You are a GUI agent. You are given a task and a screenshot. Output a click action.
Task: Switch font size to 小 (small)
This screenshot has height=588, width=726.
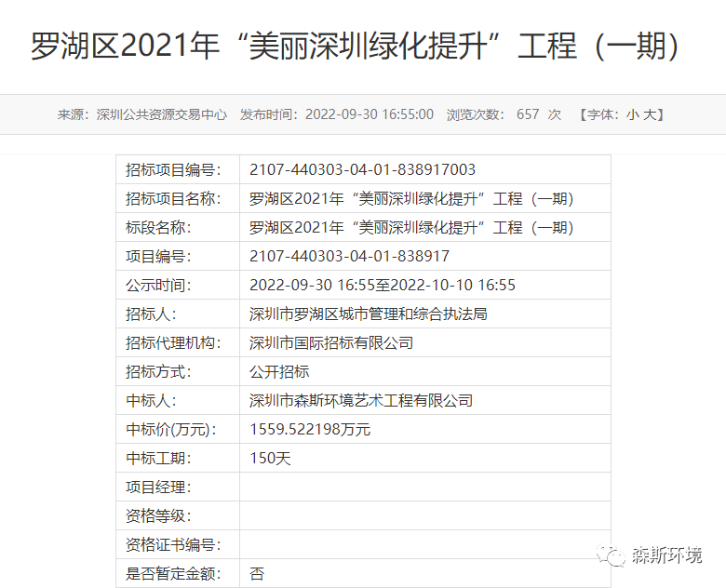(x=633, y=114)
